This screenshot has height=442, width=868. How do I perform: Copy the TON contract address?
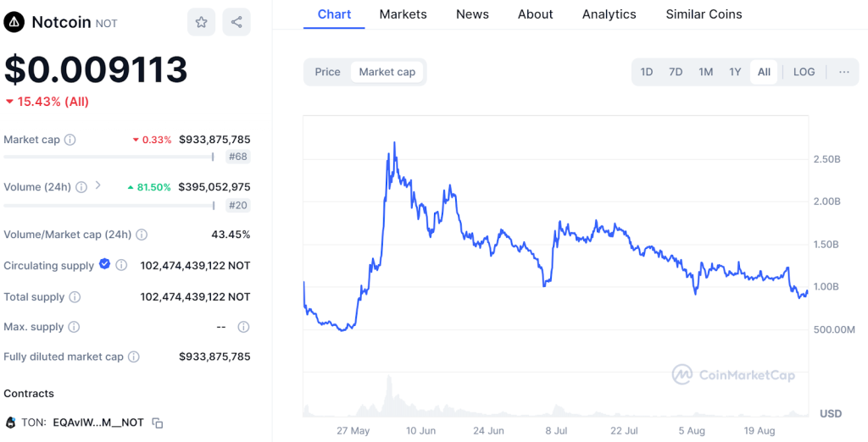(158, 423)
